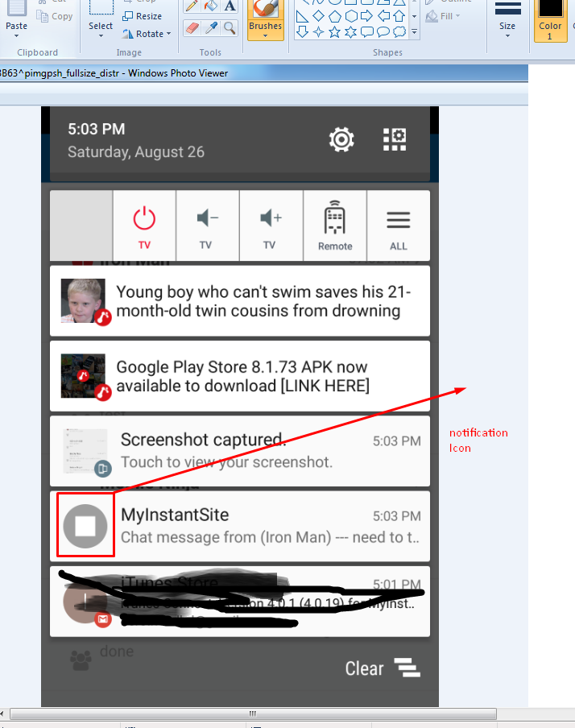The image size is (575, 728).
Task: Tap the Remote control button
Action: (x=335, y=225)
